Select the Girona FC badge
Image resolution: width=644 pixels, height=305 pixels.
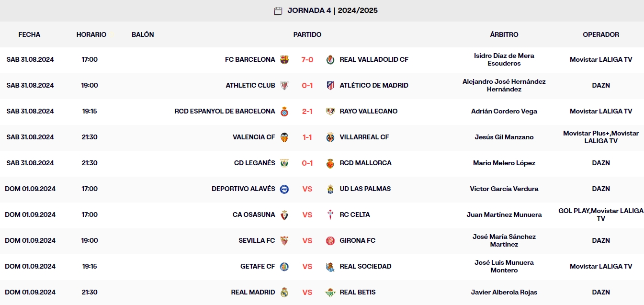point(330,240)
